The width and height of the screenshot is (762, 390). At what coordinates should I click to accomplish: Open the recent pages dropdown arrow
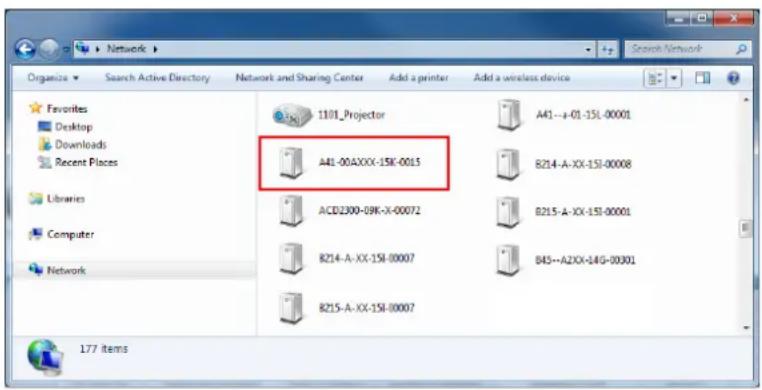coord(66,50)
